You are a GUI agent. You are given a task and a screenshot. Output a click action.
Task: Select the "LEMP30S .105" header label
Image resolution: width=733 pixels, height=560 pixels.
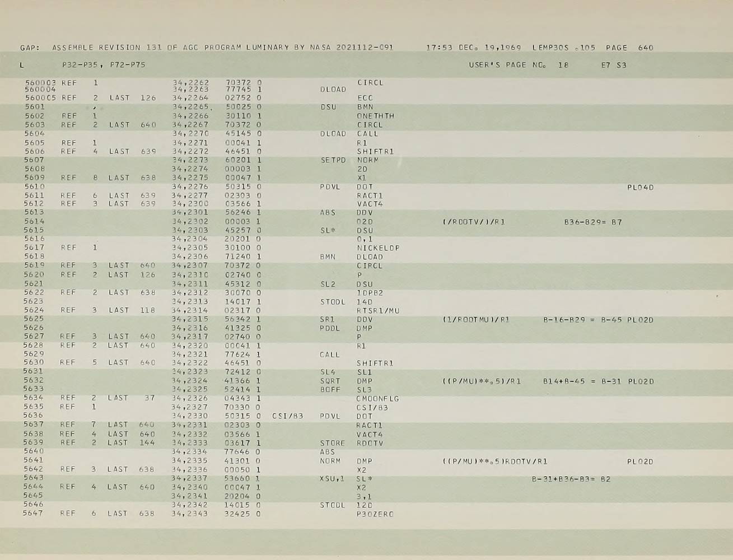point(564,48)
